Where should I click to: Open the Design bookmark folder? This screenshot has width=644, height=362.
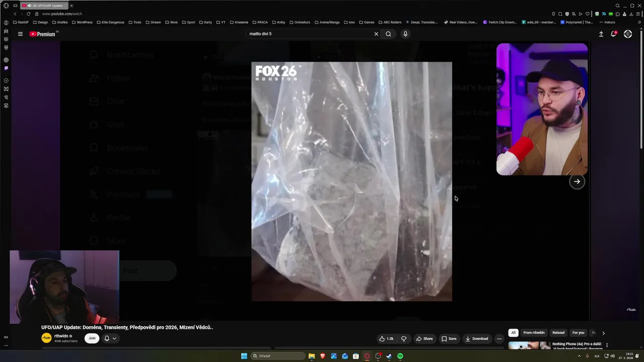tap(40, 22)
